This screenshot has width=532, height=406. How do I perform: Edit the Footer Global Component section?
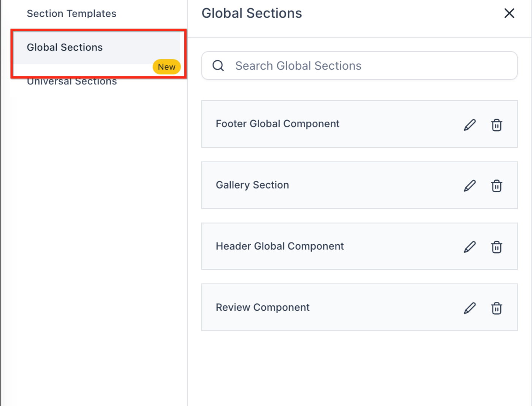(x=470, y=125)
